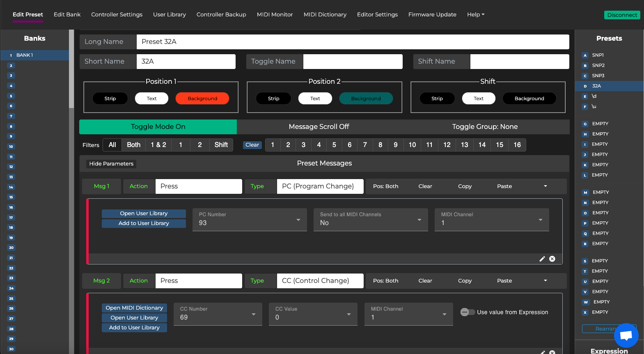
Task: Click into the Long Name text field
Action: 352,41
